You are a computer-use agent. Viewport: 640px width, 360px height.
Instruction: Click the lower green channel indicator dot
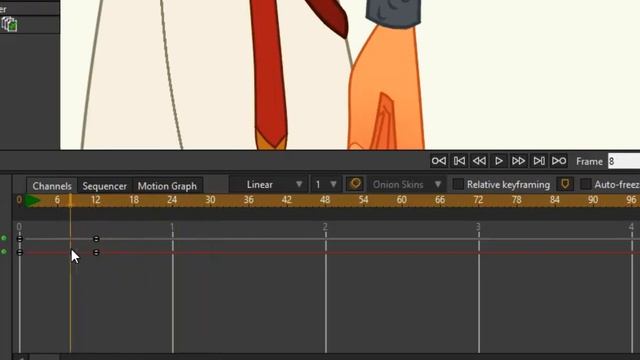point(4,251)
